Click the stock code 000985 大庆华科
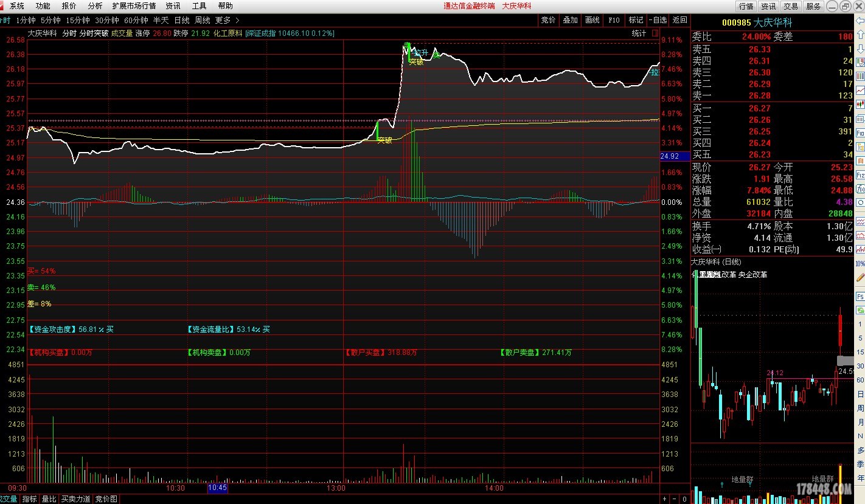The width and height of the screenshot is (865, 504). 757,22
